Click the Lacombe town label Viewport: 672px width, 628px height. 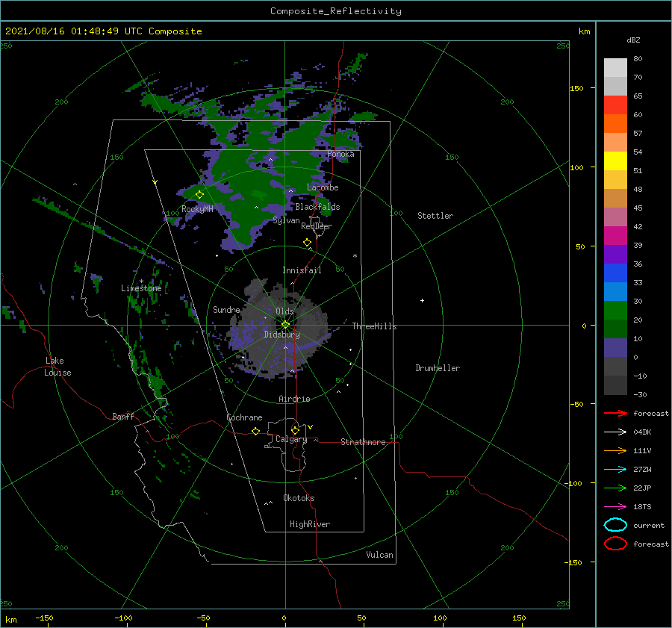[x=323, y=187]
